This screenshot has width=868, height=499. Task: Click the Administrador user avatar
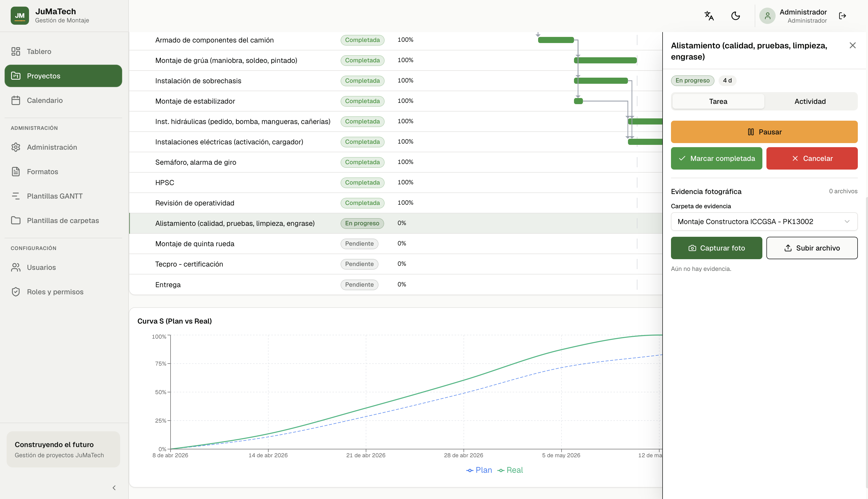point(767,16)
